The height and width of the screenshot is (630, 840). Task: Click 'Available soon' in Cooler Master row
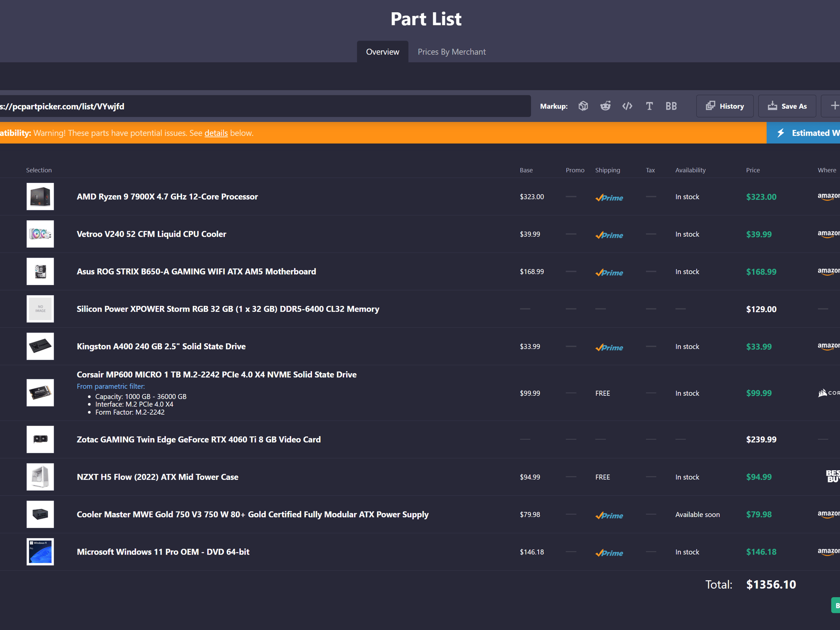pyautogui.click(x=697, y=514)
